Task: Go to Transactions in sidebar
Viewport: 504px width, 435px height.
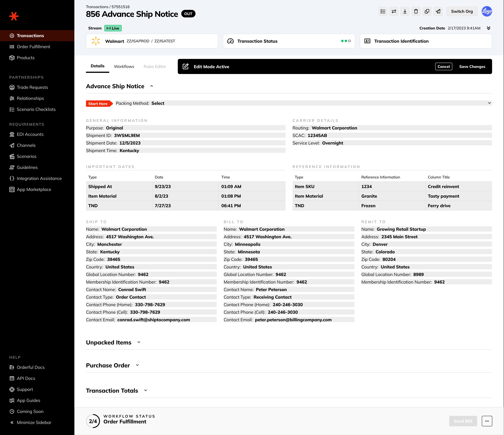Action: point(37,36)
